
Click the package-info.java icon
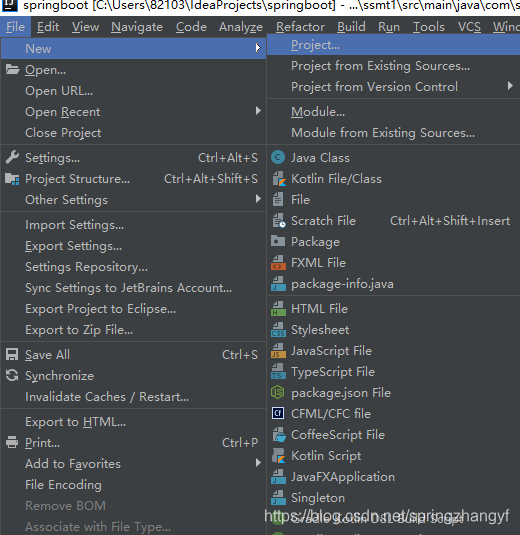tap(278, 284)
